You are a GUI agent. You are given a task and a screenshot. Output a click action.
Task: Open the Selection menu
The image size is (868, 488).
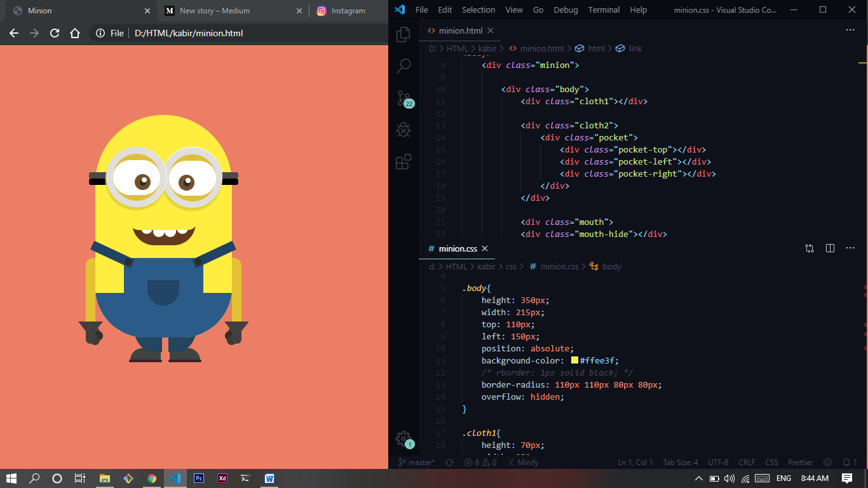[478, 10]
